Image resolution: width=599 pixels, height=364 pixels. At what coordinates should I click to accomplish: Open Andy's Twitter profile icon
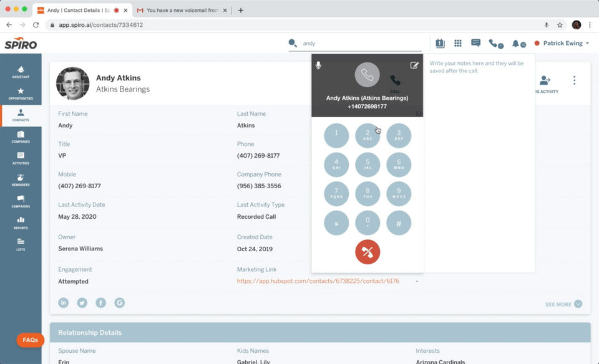(82, 302)
